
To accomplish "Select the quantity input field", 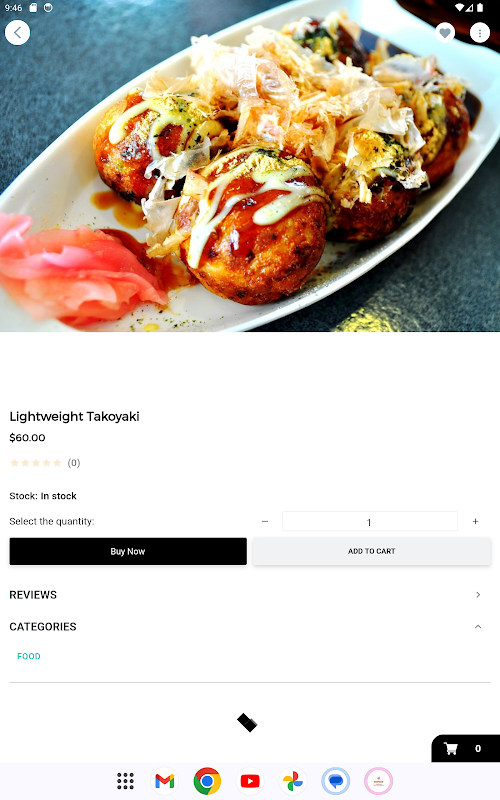I will tap(369, 521).
